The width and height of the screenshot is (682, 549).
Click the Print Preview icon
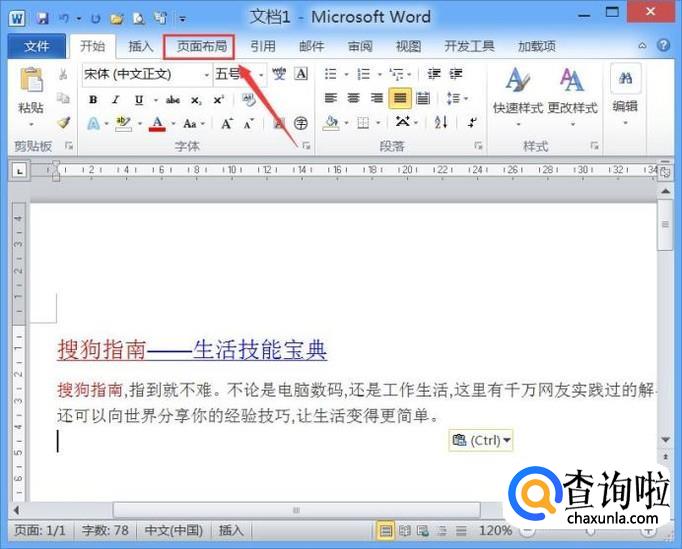(x=138, y=18)
